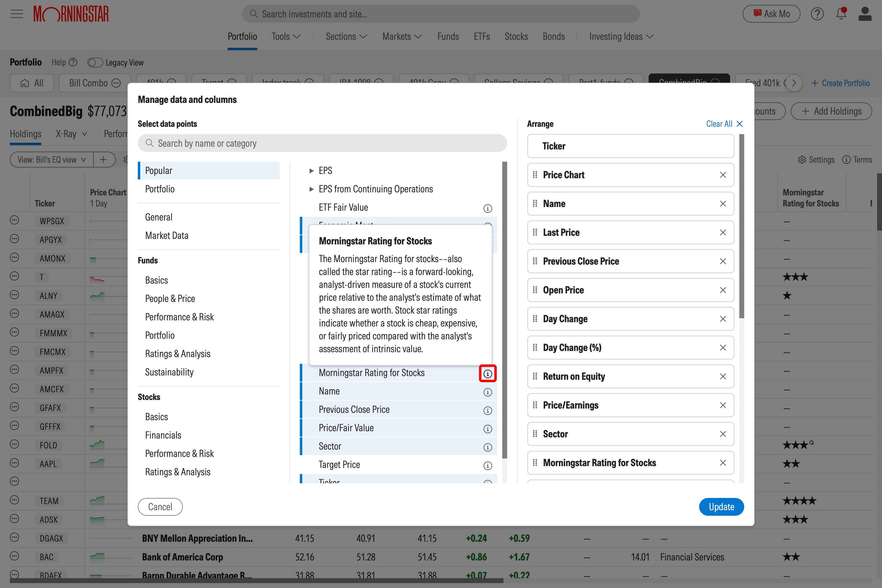
Task: Toggle Sector data point selection
Action: click(x=398, y=446)
